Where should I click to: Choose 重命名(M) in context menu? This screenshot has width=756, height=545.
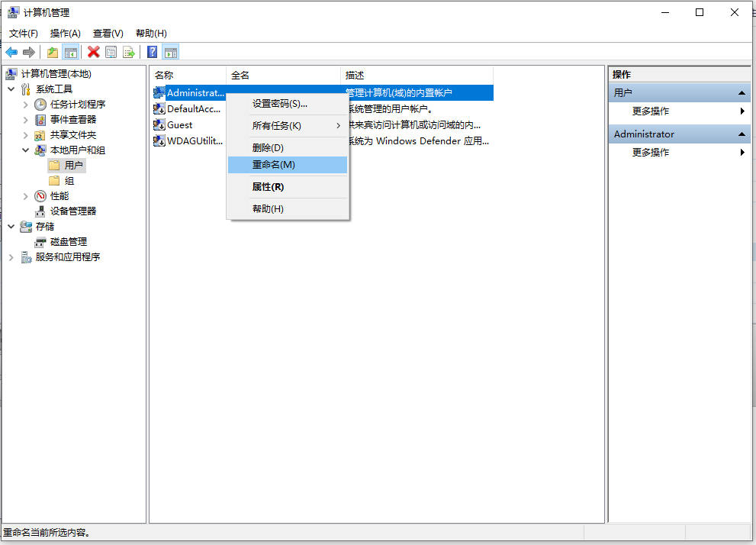point(288,165)
